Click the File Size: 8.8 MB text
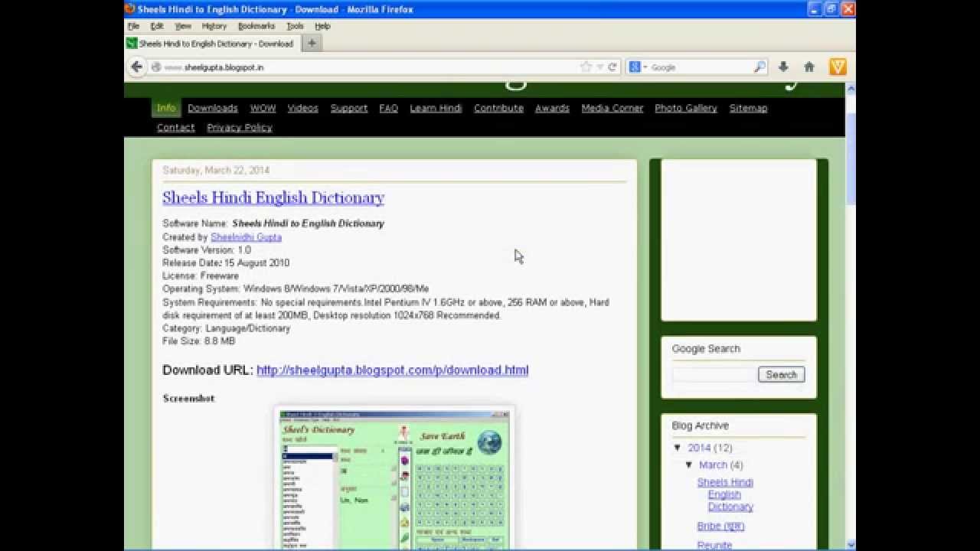 point(198,341)
